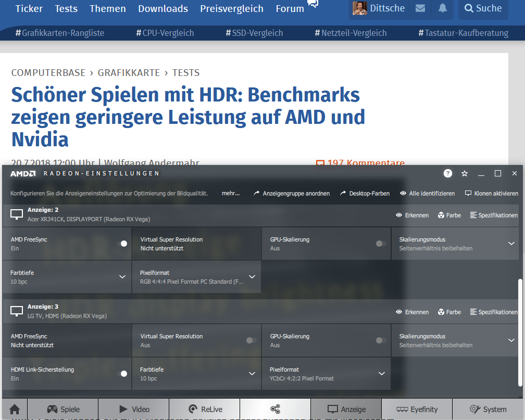Open #Netzteil-Vergleich link

351,33
